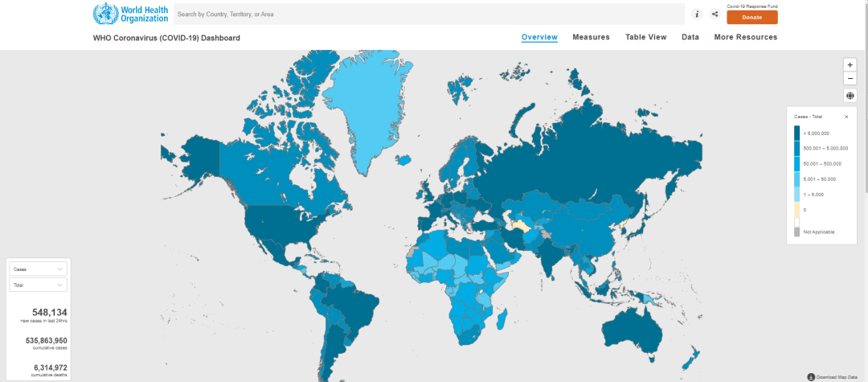The height and width of the screenshot is (382, 868).
Task: Open the Measures tab
Action: coord(592,37)
